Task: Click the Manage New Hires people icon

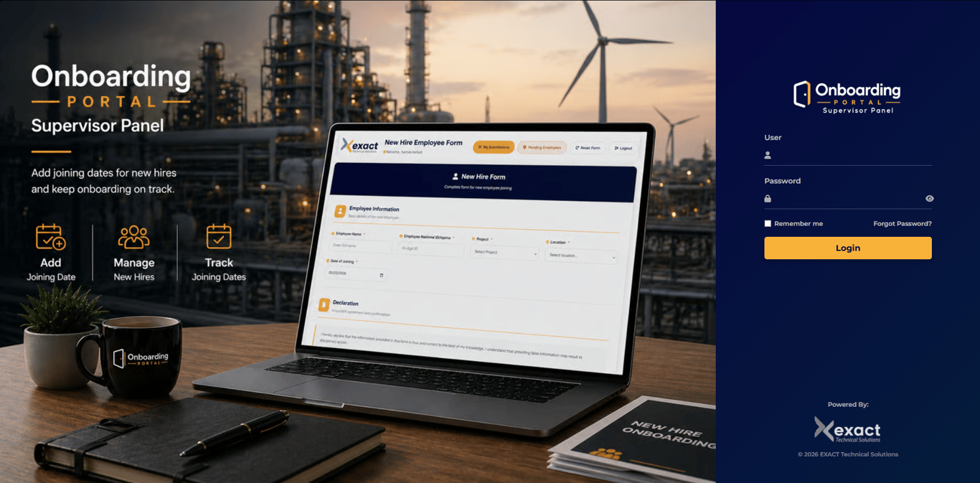Action: click(x=133, y=237)
